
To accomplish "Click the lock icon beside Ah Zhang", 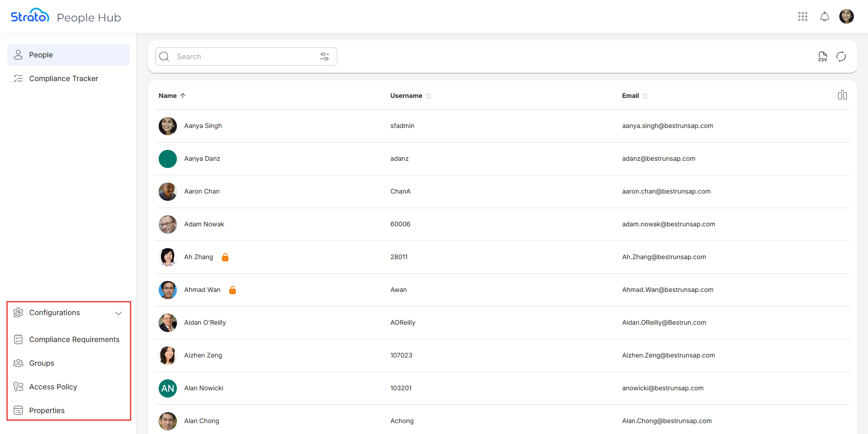I will click(225, 257).
